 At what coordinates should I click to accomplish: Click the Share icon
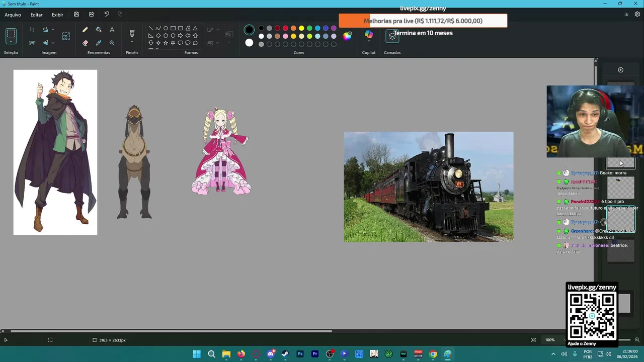point(92,15)
